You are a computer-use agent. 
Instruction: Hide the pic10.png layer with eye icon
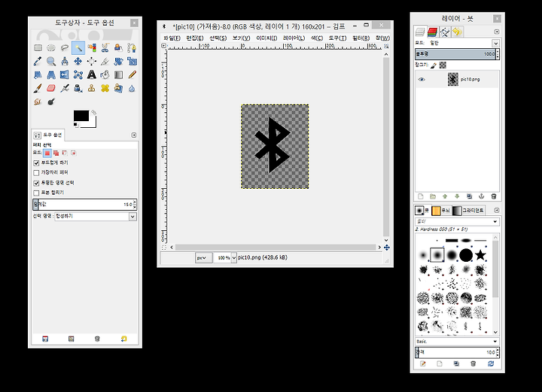[422, 80]
